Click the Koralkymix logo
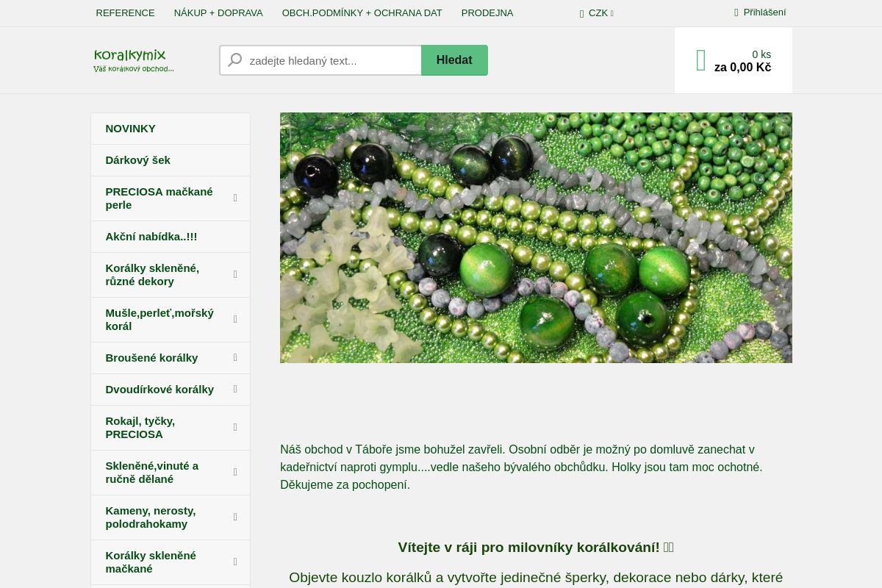882x588 pixels. (133, 60)
